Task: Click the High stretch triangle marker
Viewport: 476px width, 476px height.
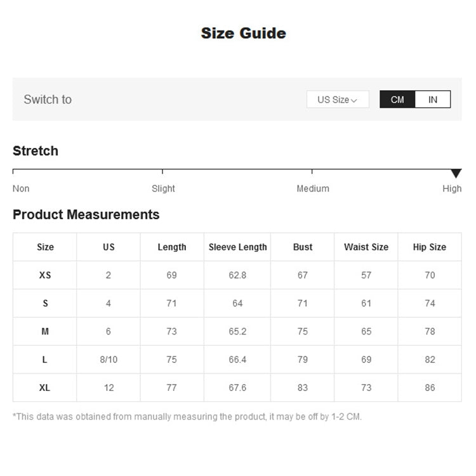Action: [456, 173]
